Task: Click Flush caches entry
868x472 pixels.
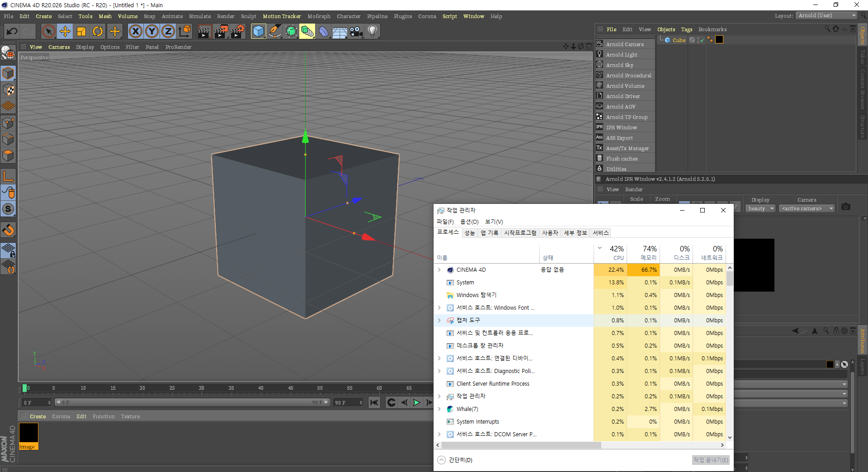Action: [x=625, y=159]
